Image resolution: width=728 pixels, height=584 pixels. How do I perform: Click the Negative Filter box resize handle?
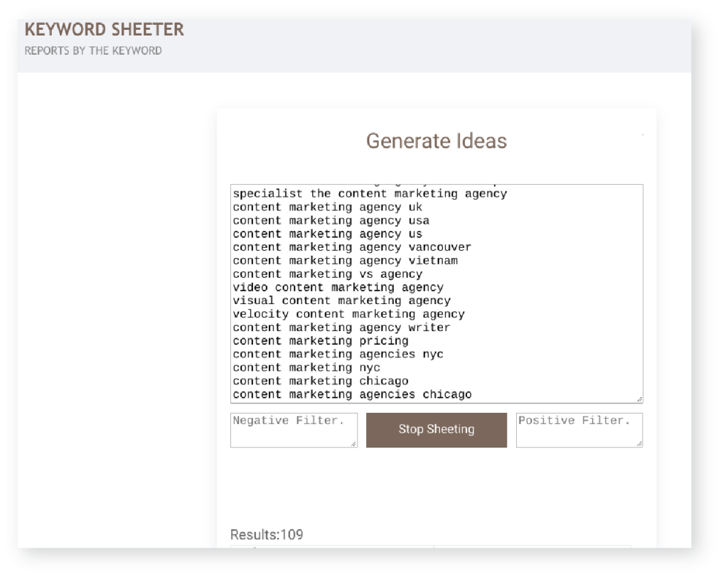point(353,443)
